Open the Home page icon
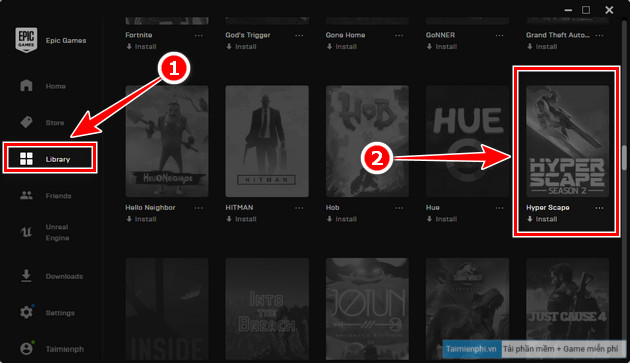630x363 pixels. click(26, 85)
